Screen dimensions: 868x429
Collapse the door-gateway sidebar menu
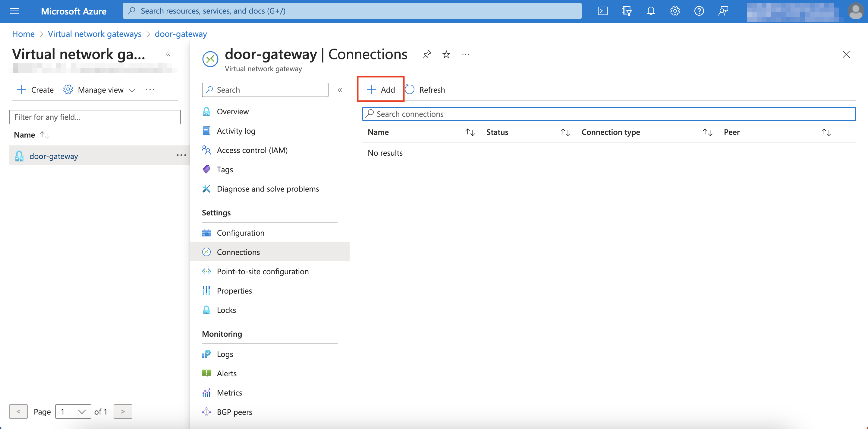[340, 90]
